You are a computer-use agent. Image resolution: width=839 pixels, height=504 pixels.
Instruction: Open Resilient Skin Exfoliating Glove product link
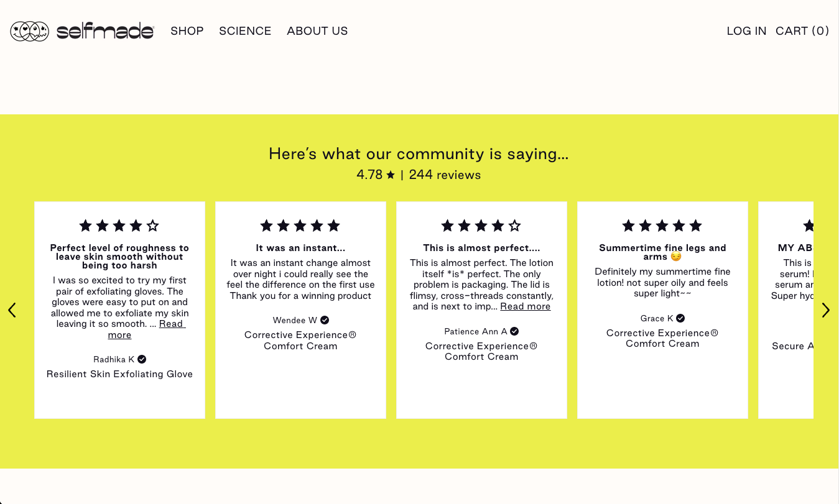(119, 374)
